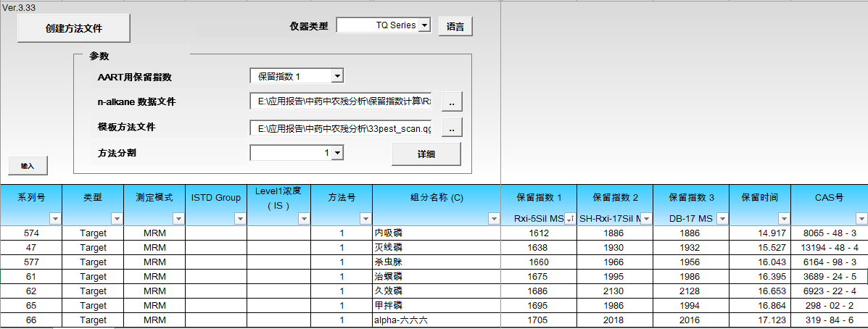Open the 系列号 column filter

55,218
